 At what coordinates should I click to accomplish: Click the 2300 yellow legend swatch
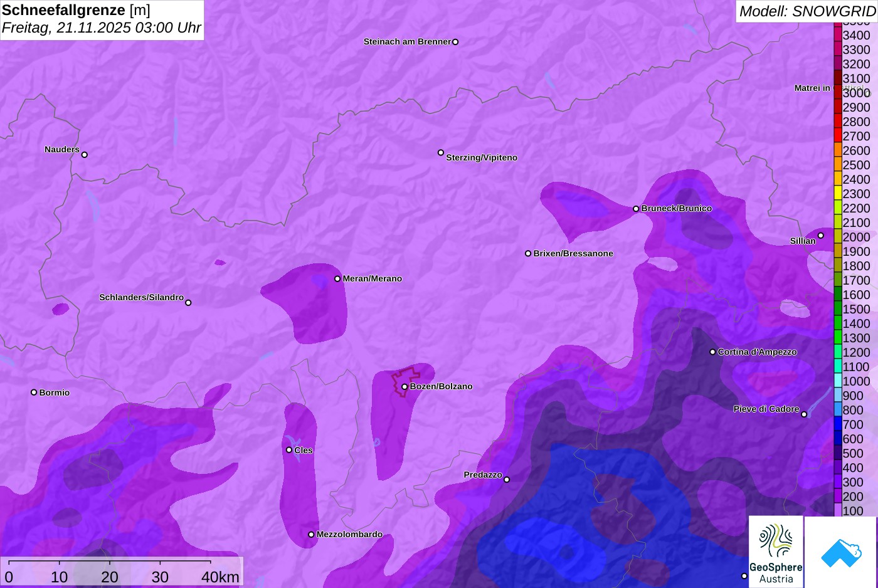(x=837, y=193)
